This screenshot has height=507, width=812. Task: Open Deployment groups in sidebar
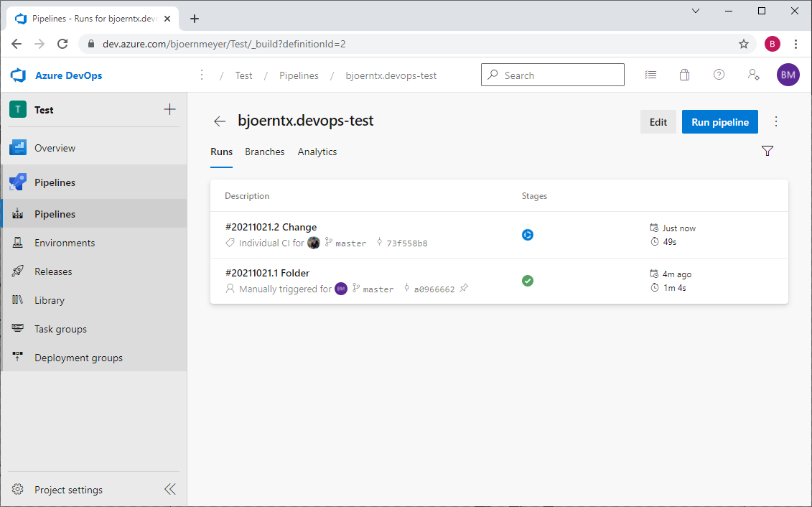point(94,358)
